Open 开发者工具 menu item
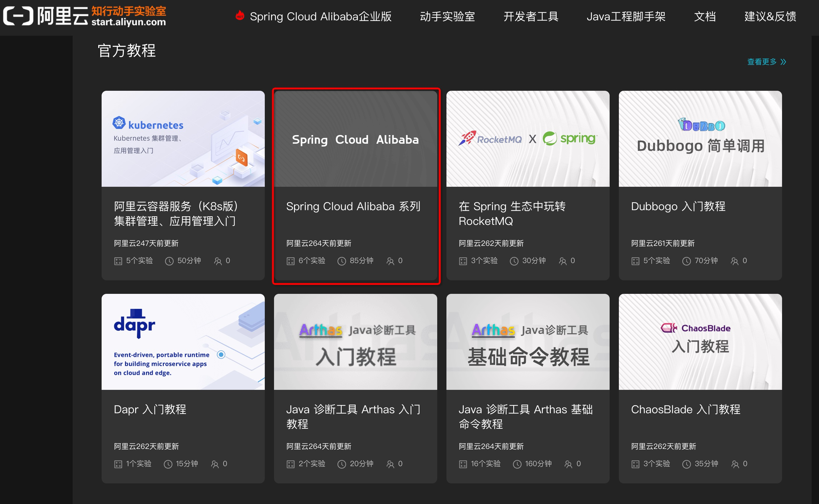Screen dimensions: 819x504 coord(531,16)
